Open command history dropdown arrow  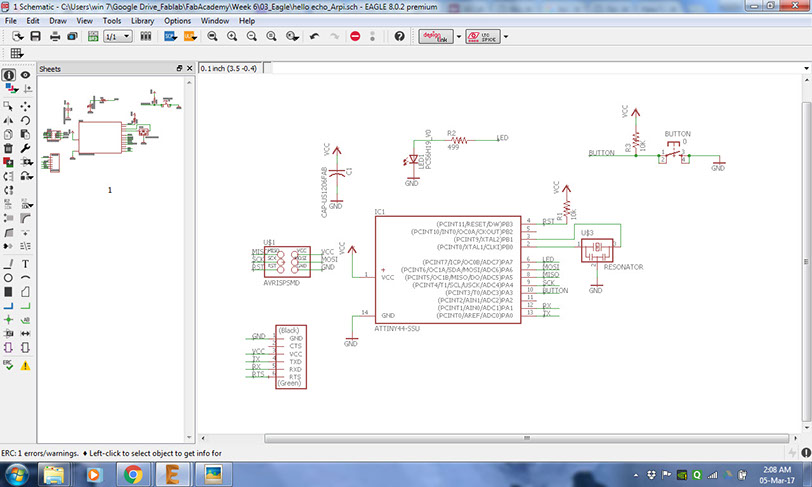pyautogui.click(x=807, y=68)
